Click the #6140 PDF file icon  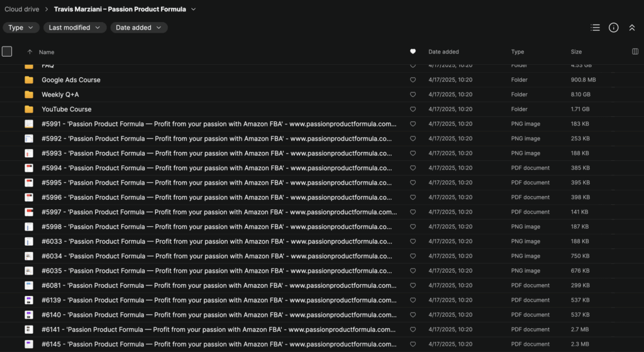pos(29,315)
